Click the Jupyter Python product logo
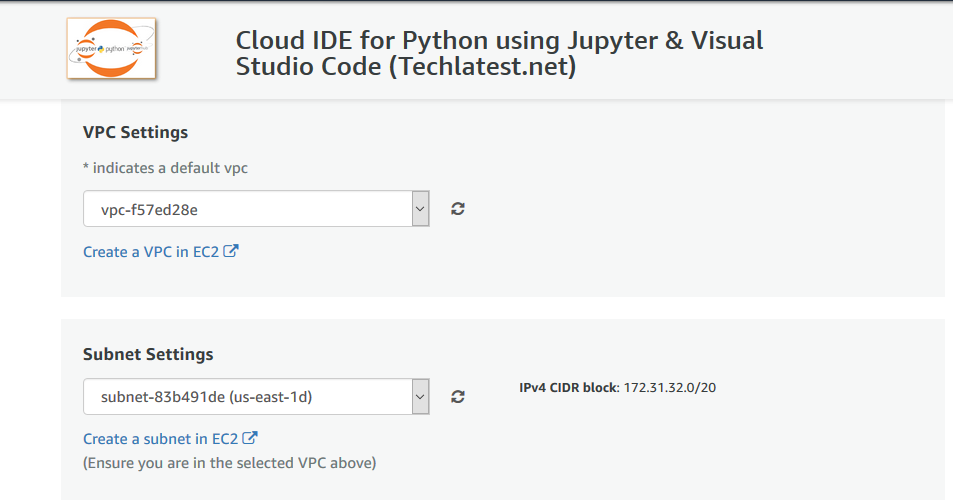The image size is (953, 500). 111,49
